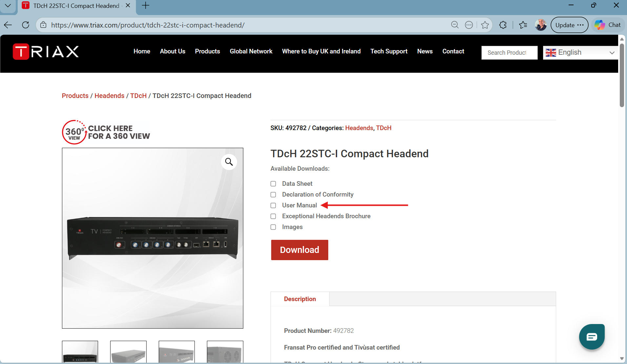Open a new browser tab

[x=146, y=6]
